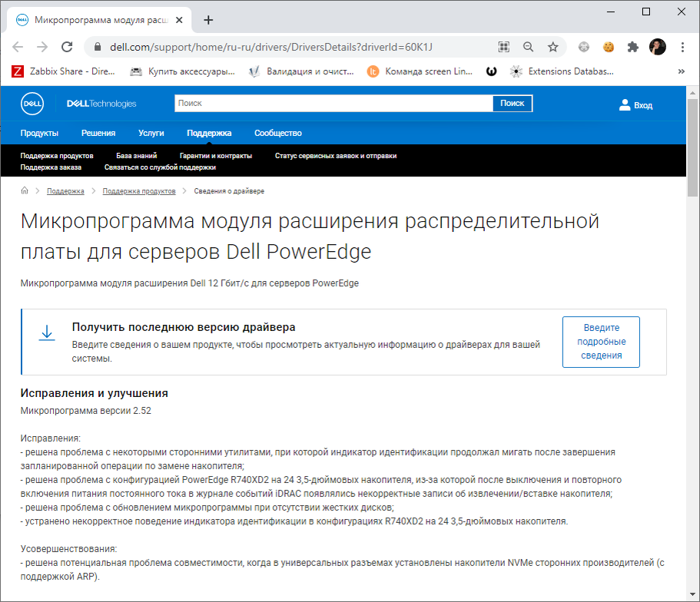Viewport: 700px width, 602px height.
Task: Click the Chrome profile avatar
Action: point(658,47)
